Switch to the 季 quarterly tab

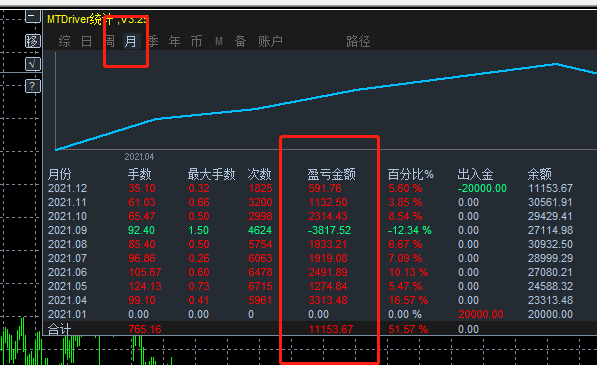(153, 41)
